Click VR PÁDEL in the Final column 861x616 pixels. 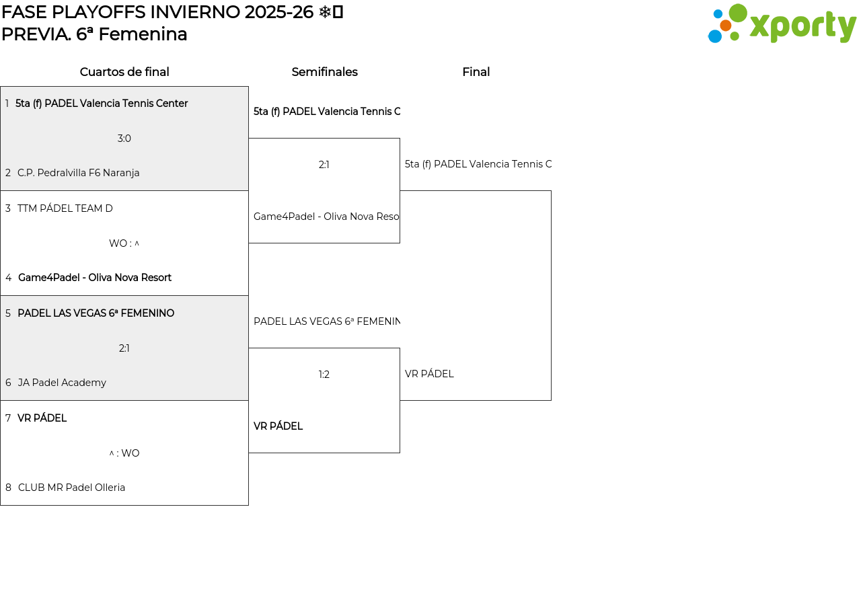point(429,374)
